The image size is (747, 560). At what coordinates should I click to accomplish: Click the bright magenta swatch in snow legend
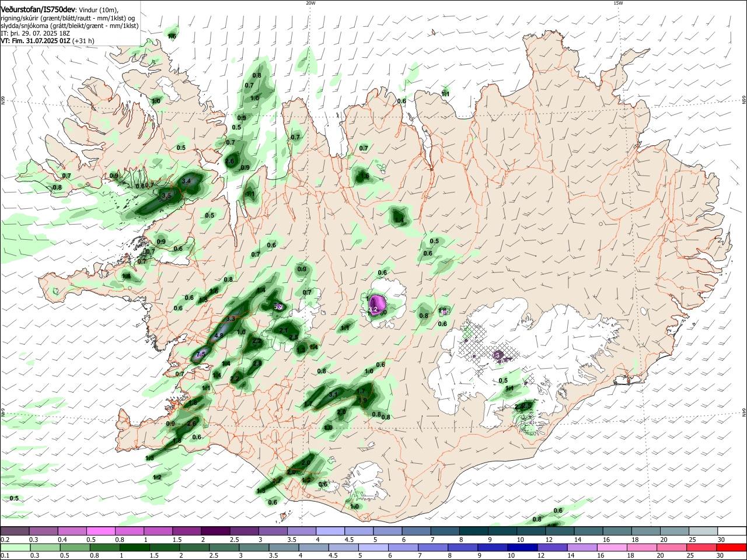(x=101, y=531)
